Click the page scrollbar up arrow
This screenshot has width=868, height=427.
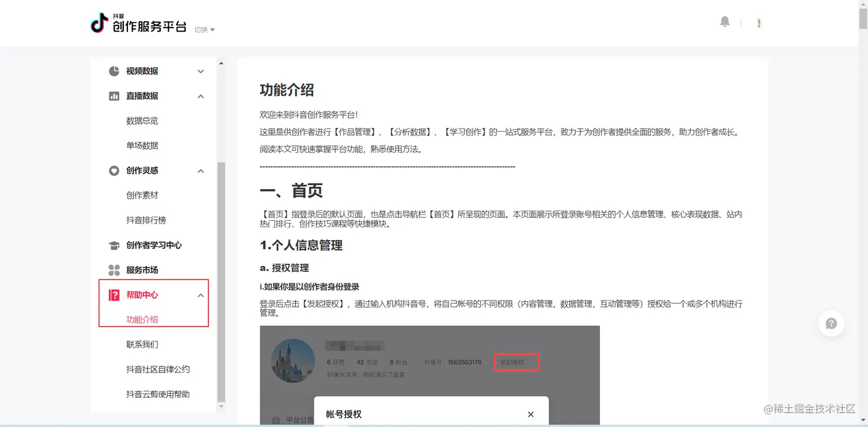coord(863,4)
